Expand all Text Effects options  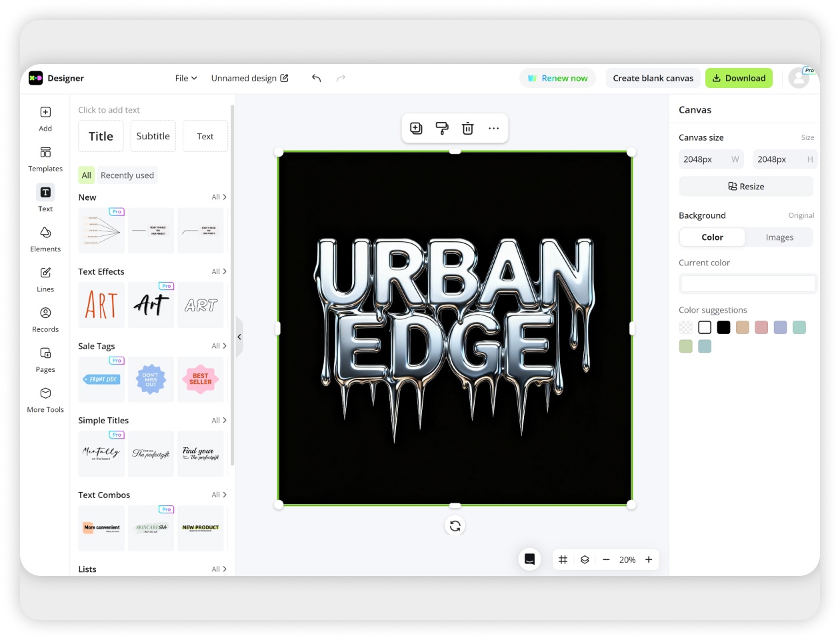tap(217, 271)
